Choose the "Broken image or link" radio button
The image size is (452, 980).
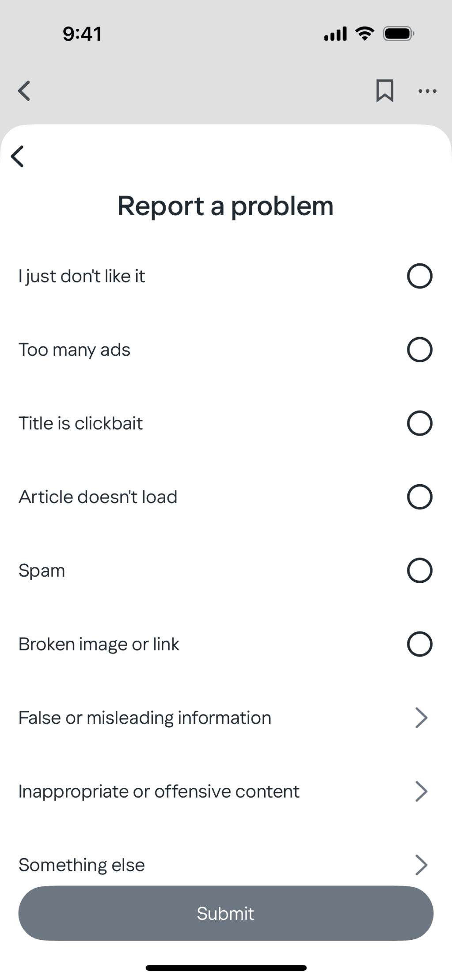coord(419,644)
